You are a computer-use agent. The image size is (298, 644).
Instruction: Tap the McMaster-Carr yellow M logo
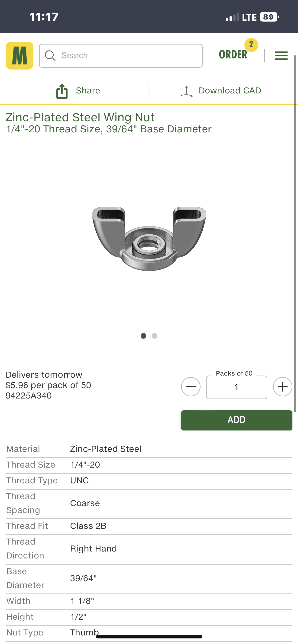click(19, 55)
